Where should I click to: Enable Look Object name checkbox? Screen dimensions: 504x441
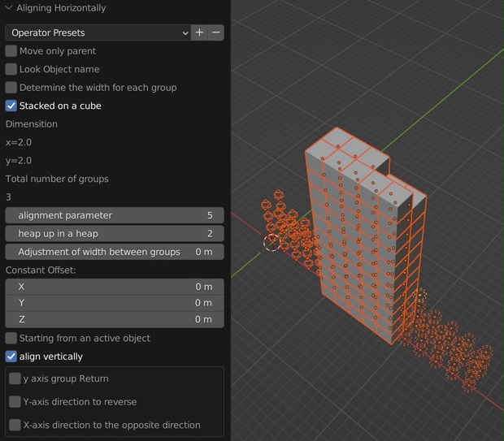11,69
